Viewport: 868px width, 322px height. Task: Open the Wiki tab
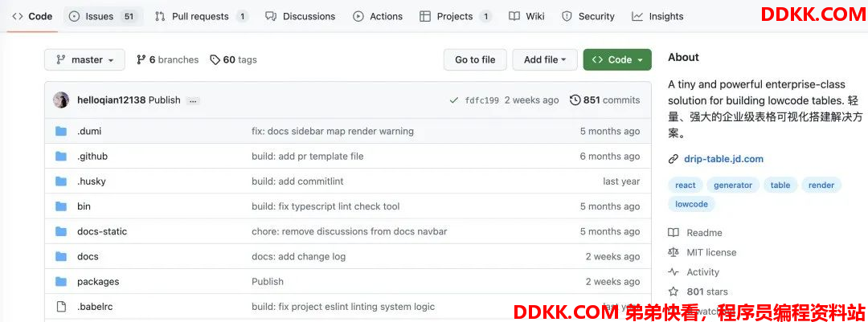526,17
